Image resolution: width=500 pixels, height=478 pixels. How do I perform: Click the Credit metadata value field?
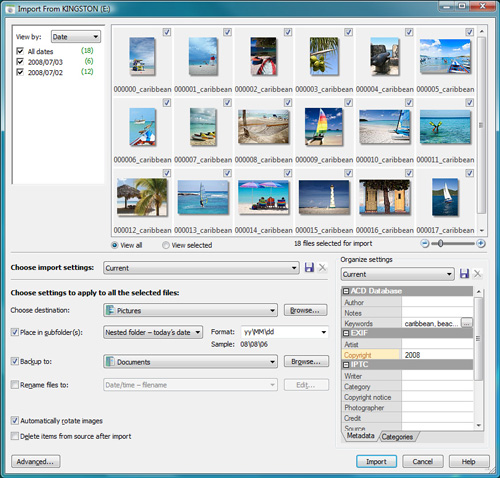[437, 418]
